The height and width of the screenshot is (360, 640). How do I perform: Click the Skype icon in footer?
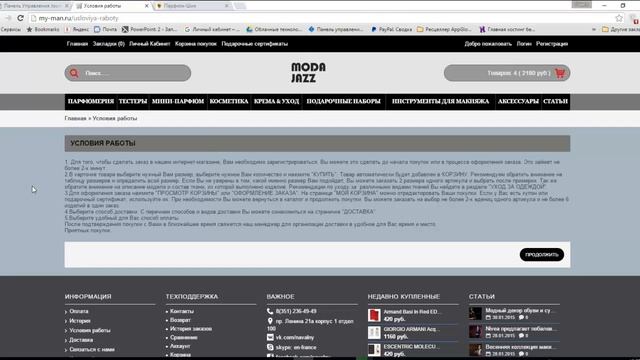click(x=270, y=347)
